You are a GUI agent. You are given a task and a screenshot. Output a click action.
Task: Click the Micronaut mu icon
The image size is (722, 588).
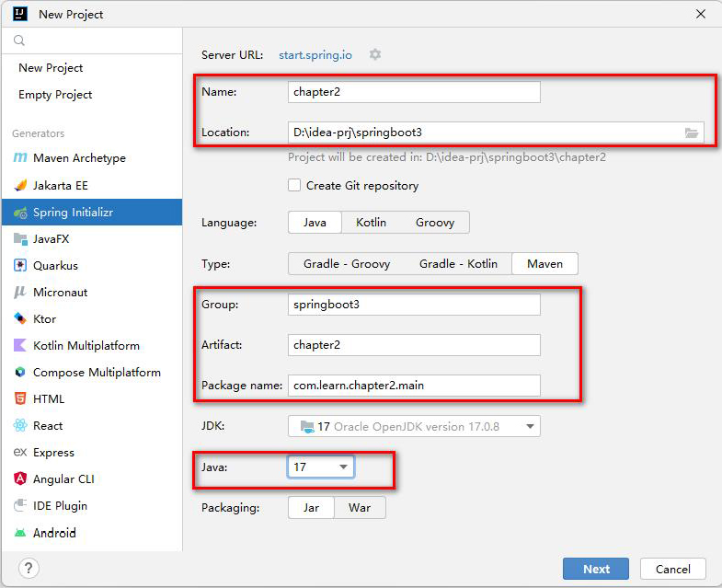pyautogui.click(x=19, y=292)
